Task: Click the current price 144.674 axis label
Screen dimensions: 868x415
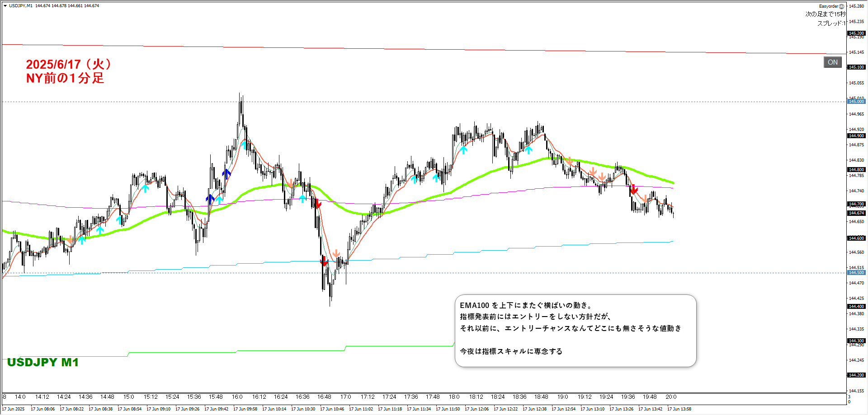Action: click(x=856, y=213)
